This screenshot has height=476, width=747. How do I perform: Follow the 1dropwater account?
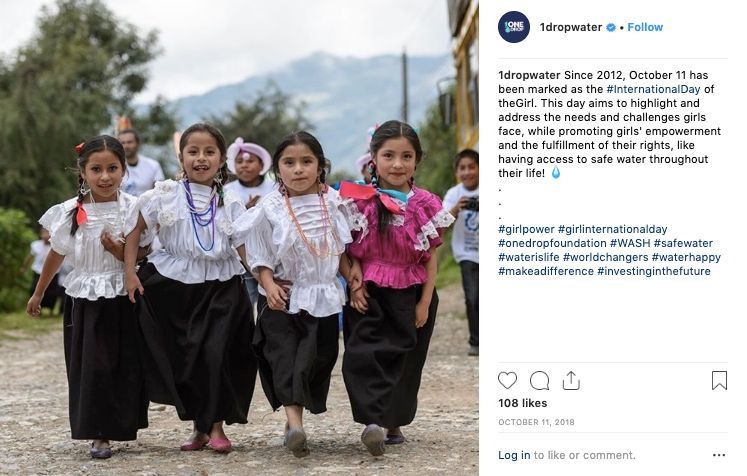645,27
